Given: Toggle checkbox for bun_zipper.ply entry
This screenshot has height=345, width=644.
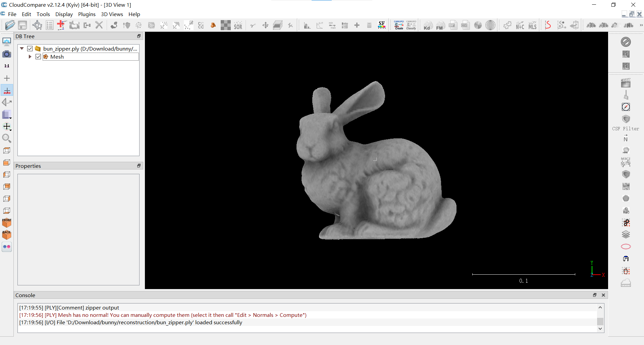Looking at the screenshot, I should [30, 49].
